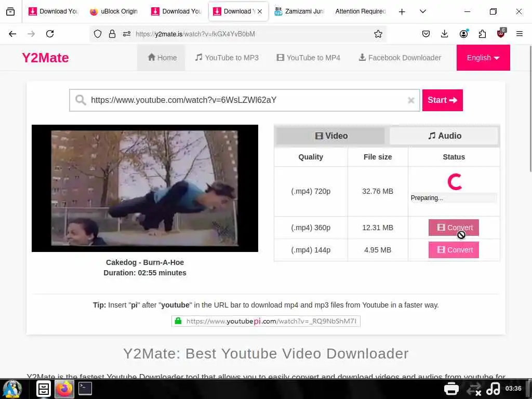Viewport: 532px width, 399px height.
Task: Convert the 360p mp4 video
Action: coord(454,228)
